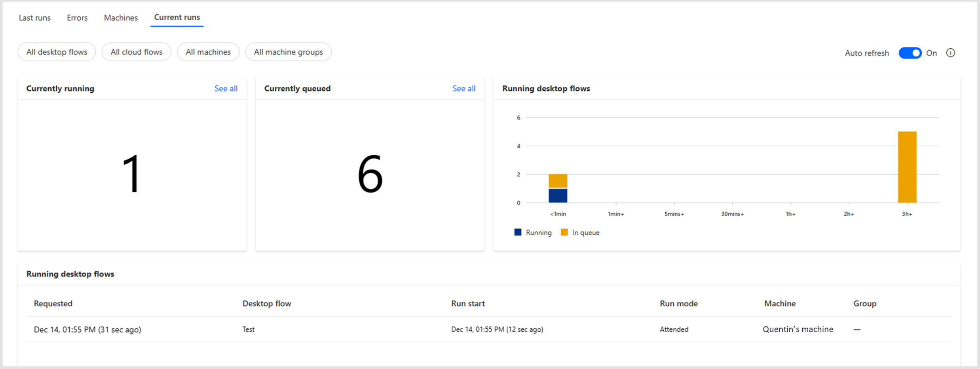Open the All desktop flows filter

(x=57, y=52)
